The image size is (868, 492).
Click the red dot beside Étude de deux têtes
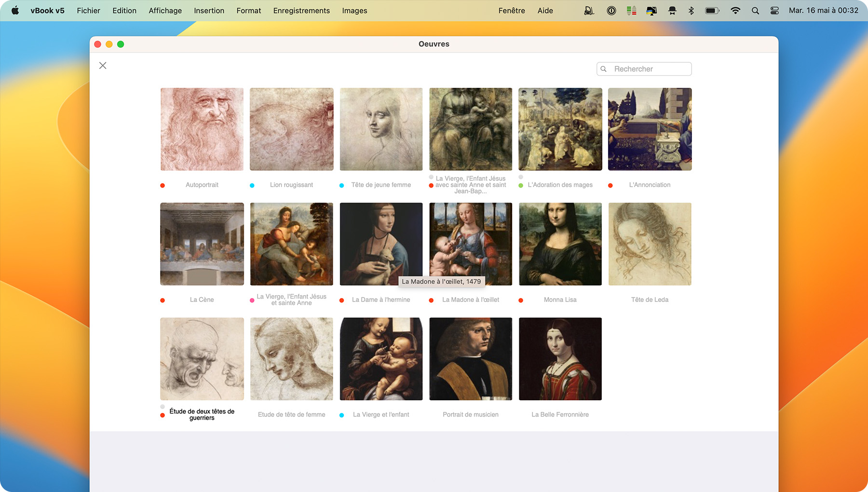[x=163, y=415]
